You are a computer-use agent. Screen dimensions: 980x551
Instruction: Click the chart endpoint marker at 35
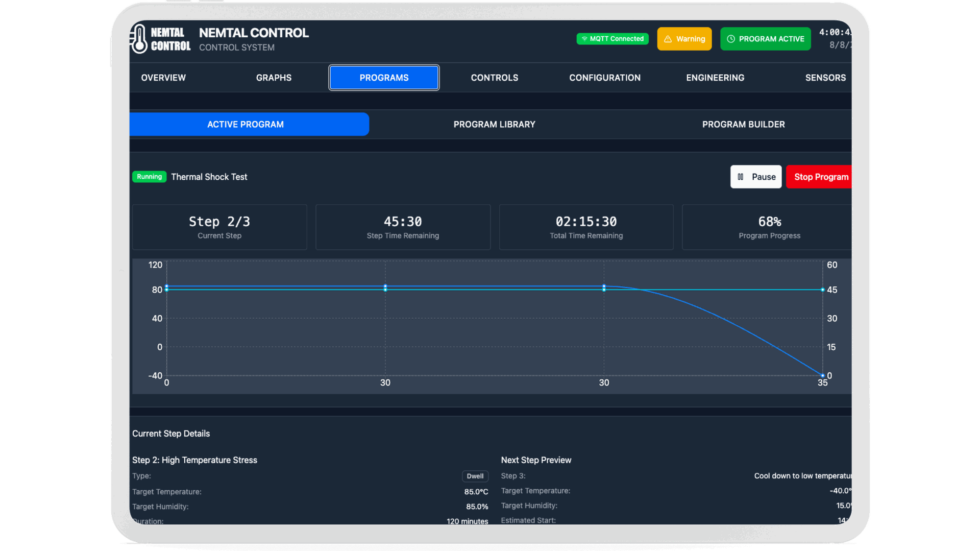click(x=822, y=375)
